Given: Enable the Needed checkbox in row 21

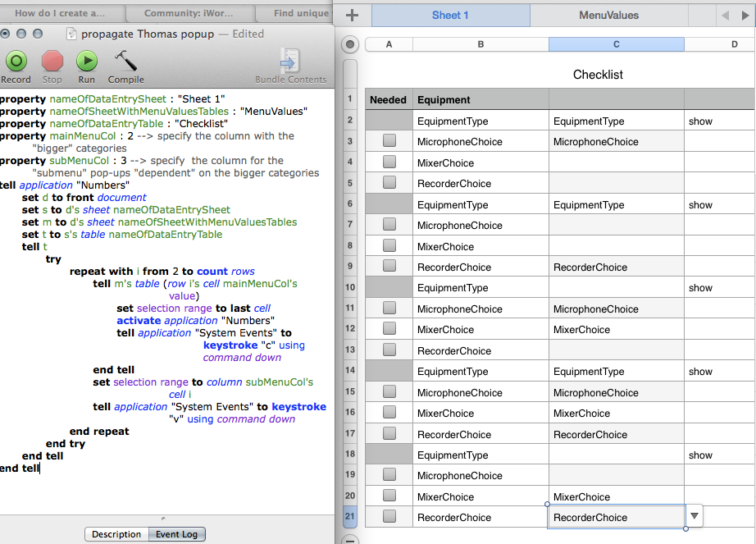Looking at the screenshot, I should 389,517.
